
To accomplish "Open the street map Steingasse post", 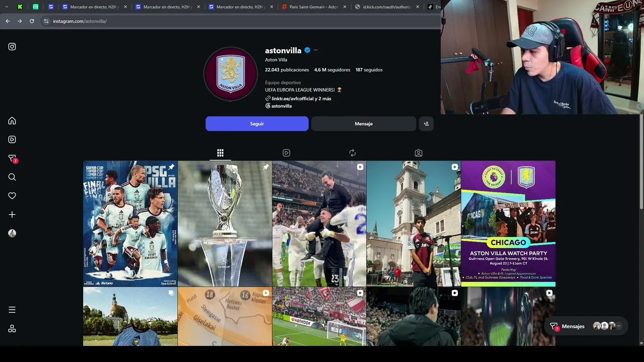I will point(225,317).
